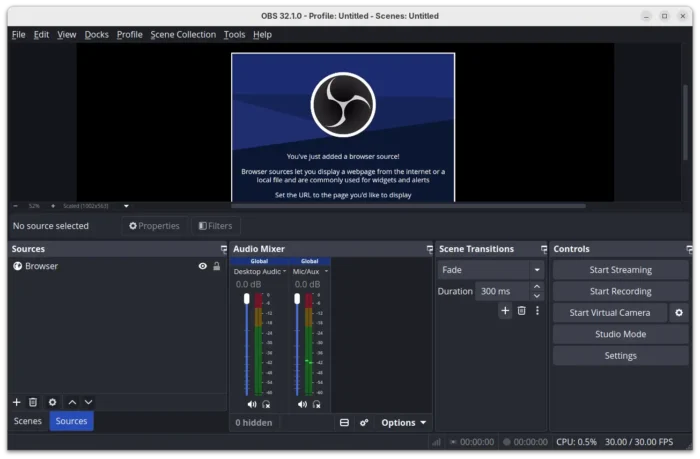Hide the Browser source with eye icon
The height and width of the screenshot is (459, 700).
(x=203, y=266)
